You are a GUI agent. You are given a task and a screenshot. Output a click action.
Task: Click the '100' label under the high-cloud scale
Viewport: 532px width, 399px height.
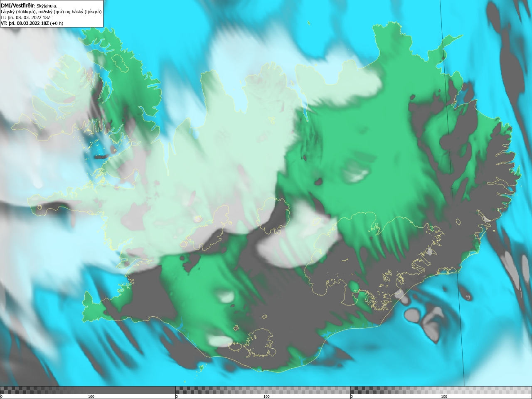(x=444, y=397)
